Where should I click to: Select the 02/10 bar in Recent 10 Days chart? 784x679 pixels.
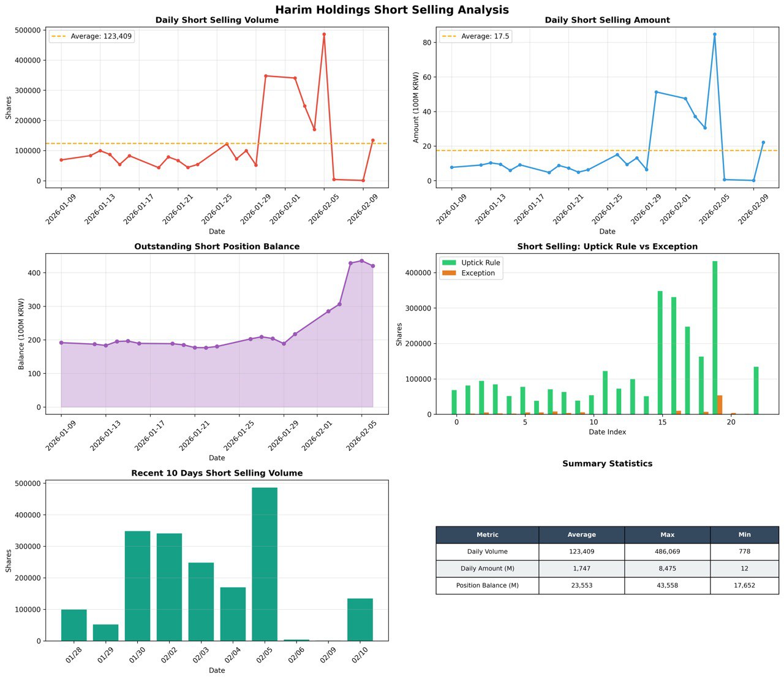click(360, 619)
